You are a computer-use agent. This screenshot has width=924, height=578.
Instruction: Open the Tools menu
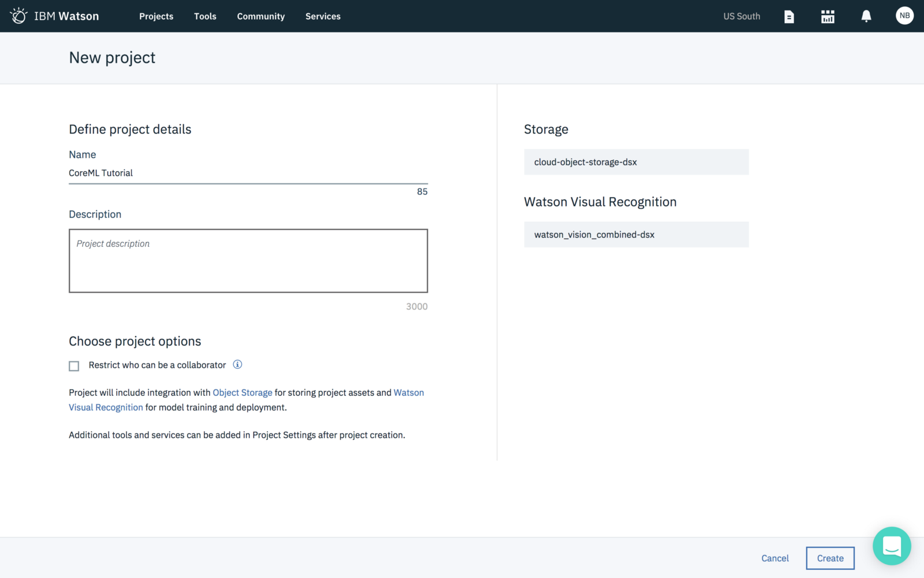click(x=205, y=16)
